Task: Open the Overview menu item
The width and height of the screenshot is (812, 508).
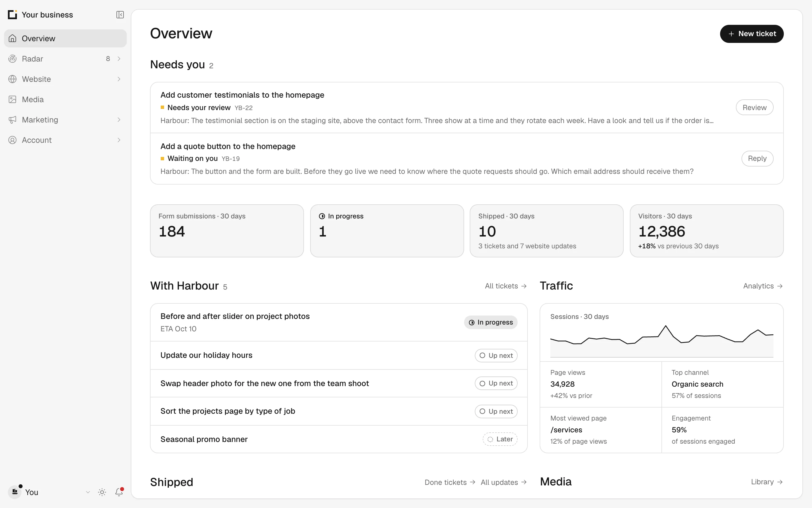Action: pos(65,39)
